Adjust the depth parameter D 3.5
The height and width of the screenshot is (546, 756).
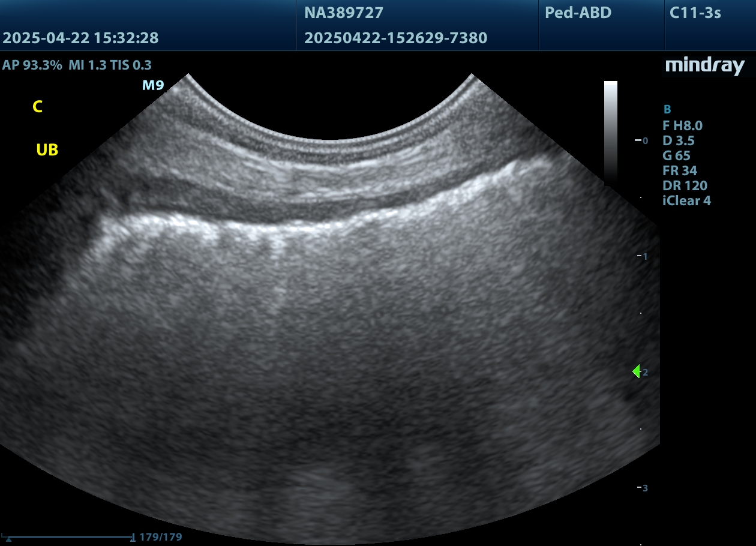[x=678, y=141]
